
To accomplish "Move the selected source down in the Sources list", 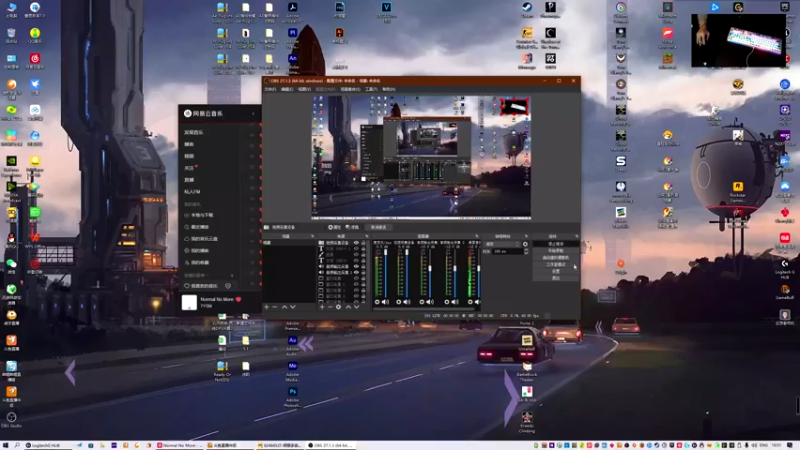I will [357, 307].
